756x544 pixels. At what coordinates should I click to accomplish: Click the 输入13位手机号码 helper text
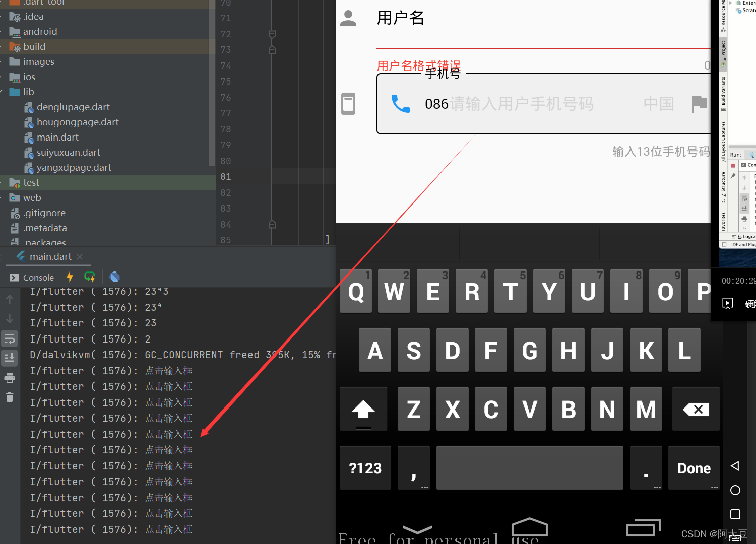click(661, 152)
